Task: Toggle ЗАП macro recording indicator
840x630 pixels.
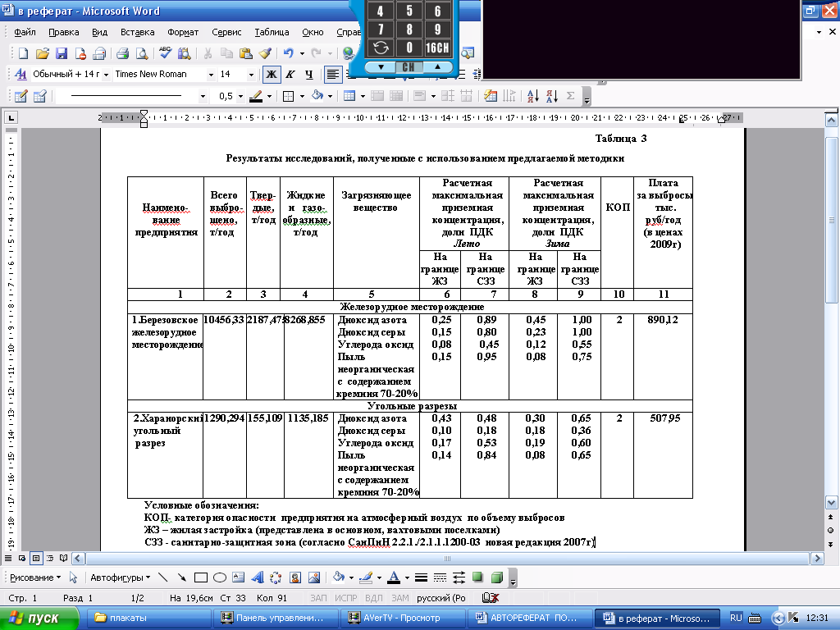Action: tap(318, 598)
